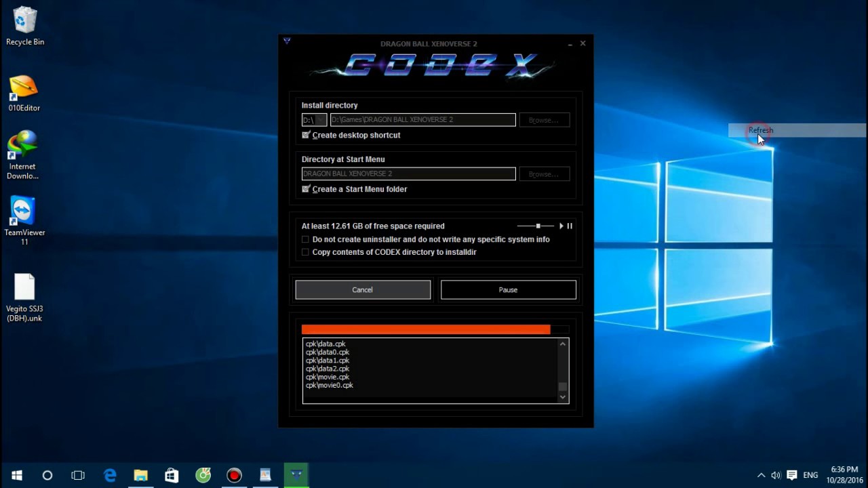Click the CODEX installer taskbar icon
The image size is (868, 488).
tap(296, 475)
